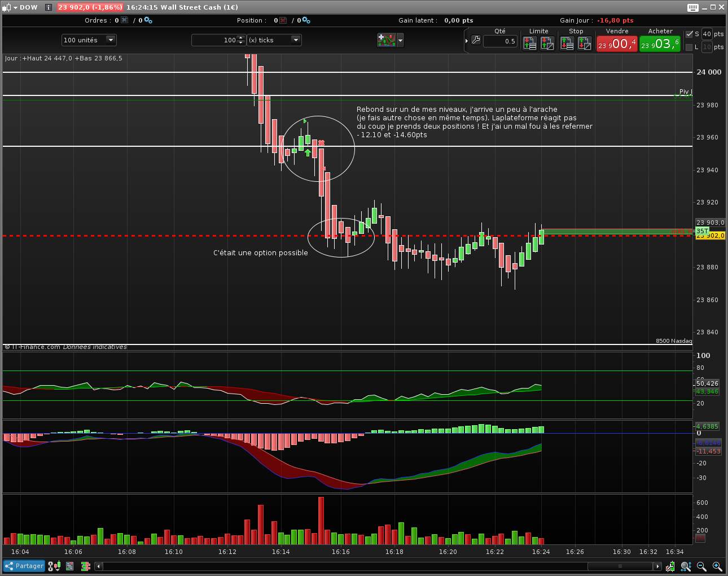Click the horizontal chart scrollbar thumb
Image resolution: width=728 pixels, height=576 pixels.
point(620,566)
